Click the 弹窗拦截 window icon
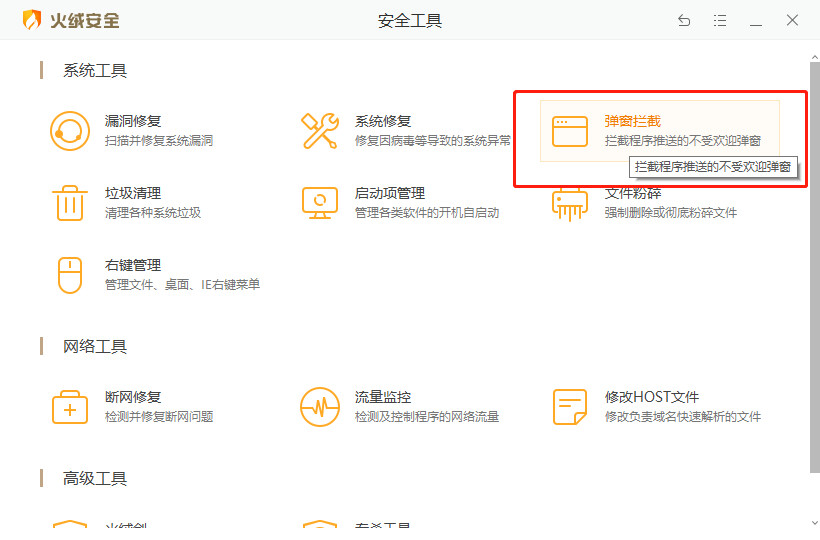 pyautogui.click(x=570, y=131)
